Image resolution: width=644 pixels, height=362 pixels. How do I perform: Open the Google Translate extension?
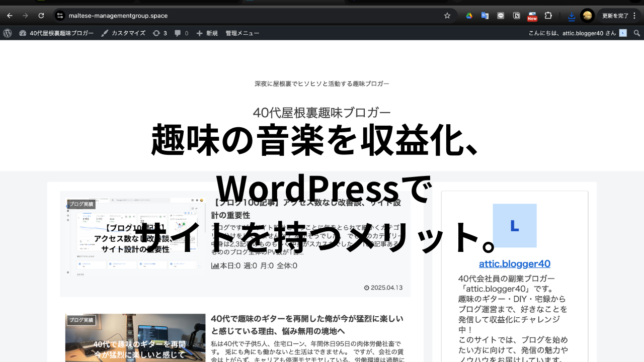click(485, 16)
